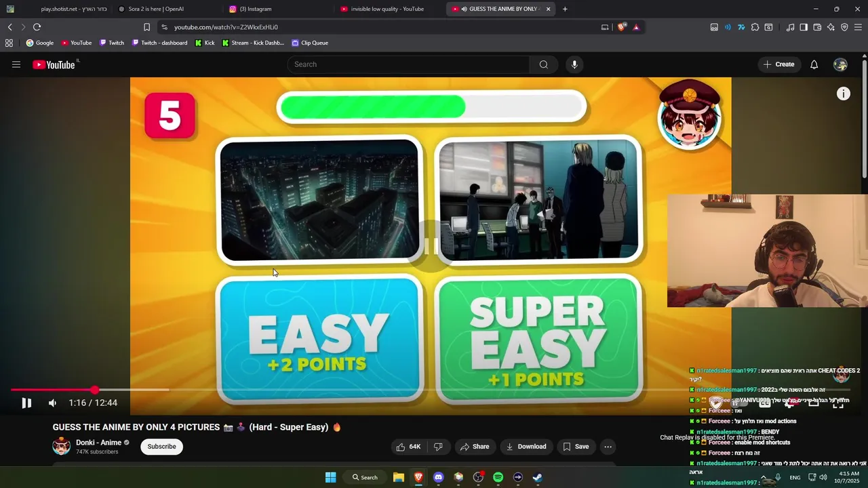
Task: Dislike the video
Action: [x=438, y=447]
